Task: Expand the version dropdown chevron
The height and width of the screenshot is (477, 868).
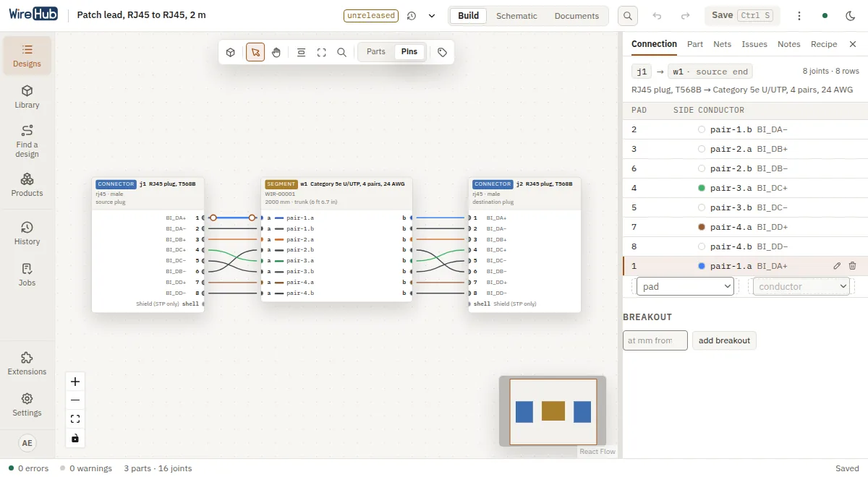Action: tap(432, 16)
